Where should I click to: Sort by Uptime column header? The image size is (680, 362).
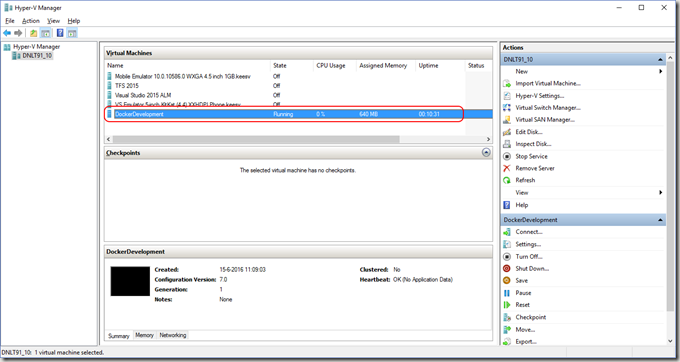click(440, 65)
